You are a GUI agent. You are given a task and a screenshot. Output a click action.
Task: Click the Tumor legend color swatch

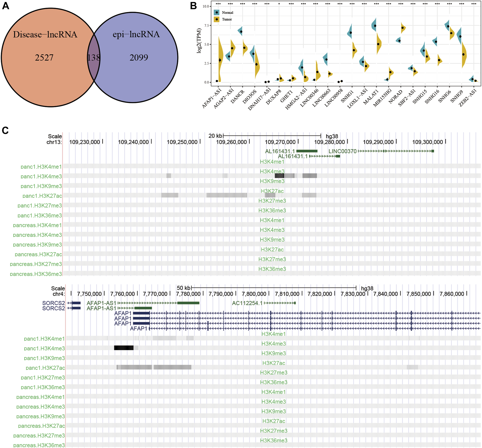point(217,19)
